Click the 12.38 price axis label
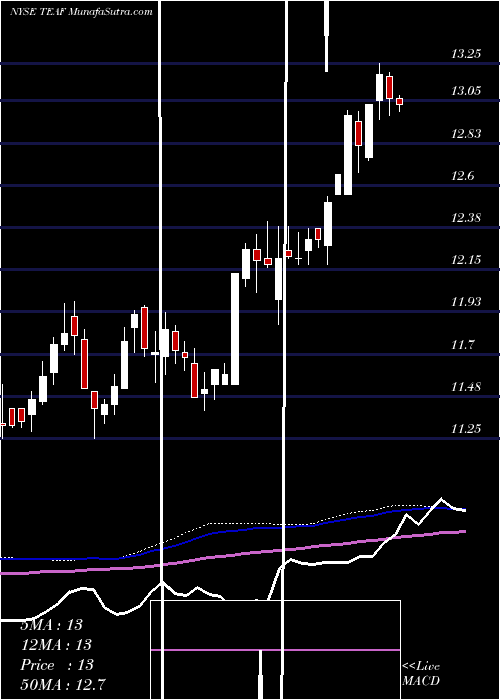The height and width of the screenshot is (700, 500). pyautogui.click(x=466, y=218)
